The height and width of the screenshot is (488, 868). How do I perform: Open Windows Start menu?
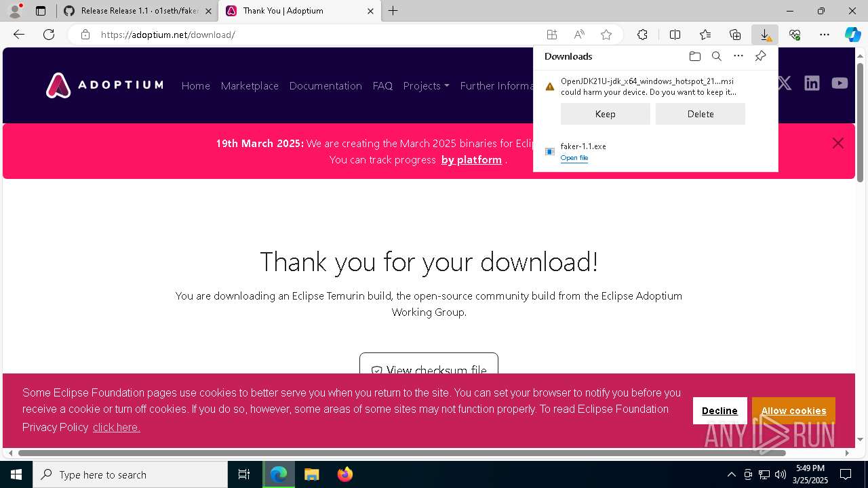coord(16,474)
